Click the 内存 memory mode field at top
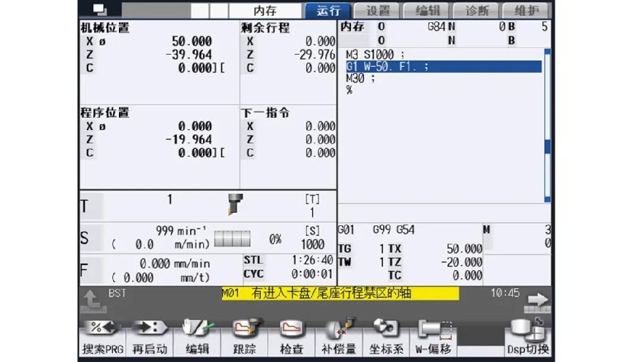This screenshot has height=362, width=644. tap(265, 11)
